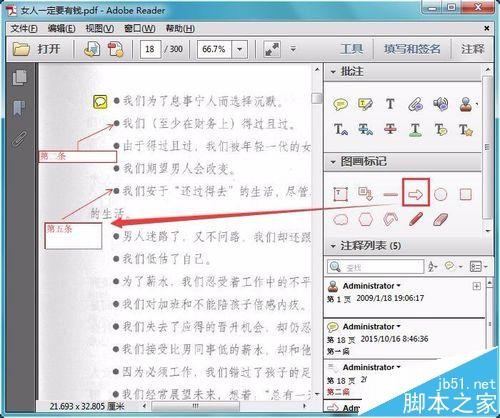The height and width of the screenshot is (418, 500).
Task: Open Administrator dropdown on page 1 comment
Action: click(x=399, y=286)
